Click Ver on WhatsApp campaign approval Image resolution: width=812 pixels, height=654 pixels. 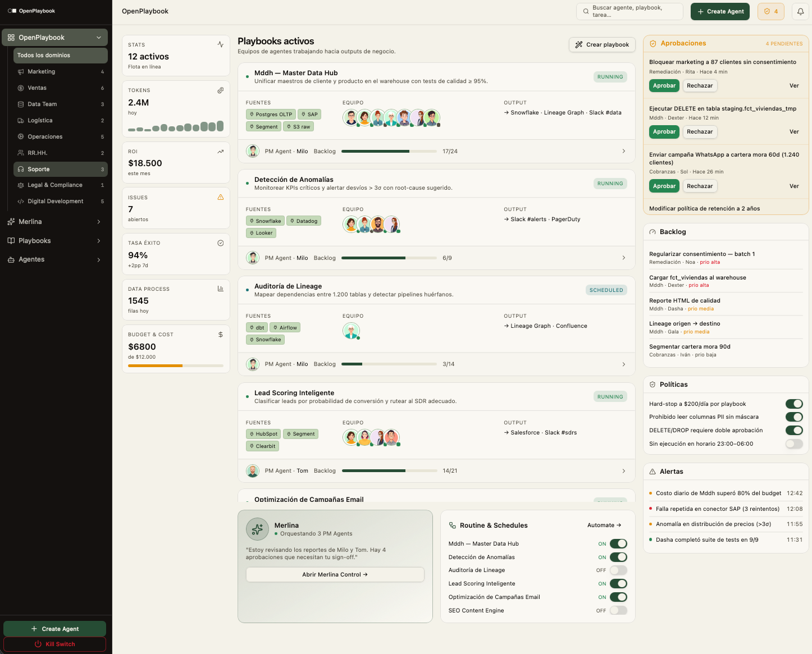[794, 186]
